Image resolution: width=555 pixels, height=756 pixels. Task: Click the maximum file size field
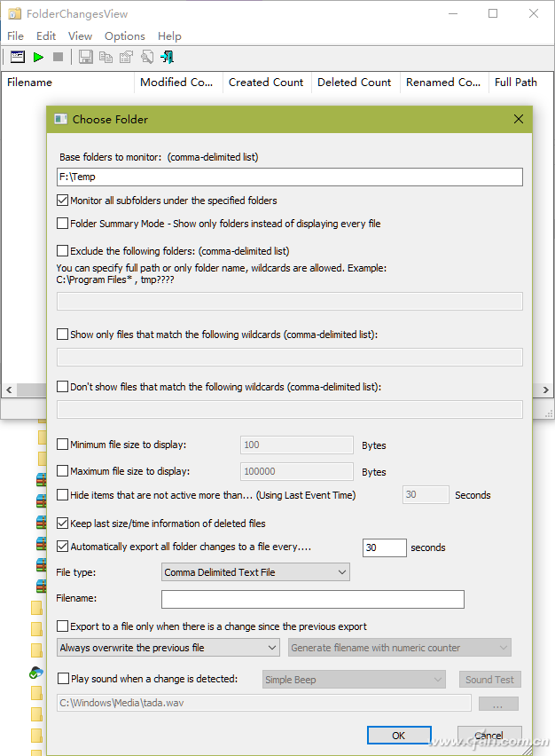pyautogui.click(x=297, y=471)
